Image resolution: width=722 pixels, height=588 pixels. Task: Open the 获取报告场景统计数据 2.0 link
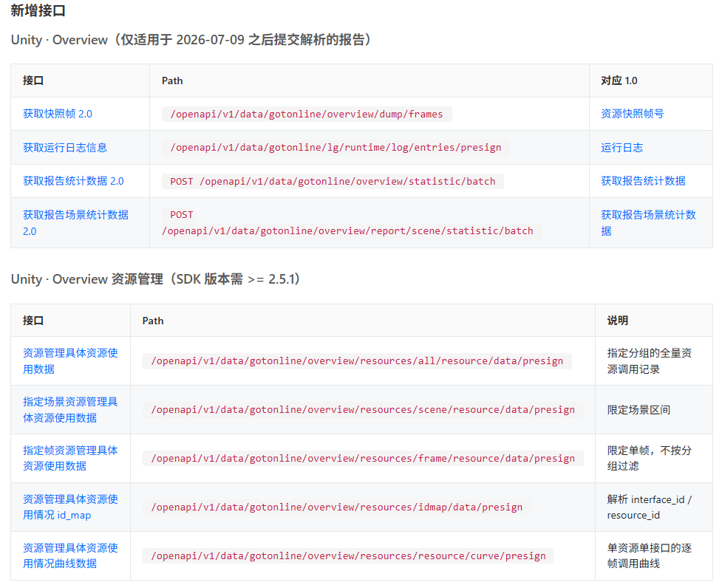pyautogui.click(x=76, y=222)
